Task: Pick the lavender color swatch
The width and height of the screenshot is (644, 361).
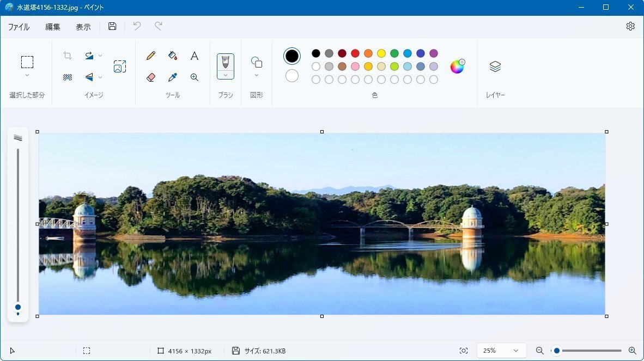Action: coord(434,66)
